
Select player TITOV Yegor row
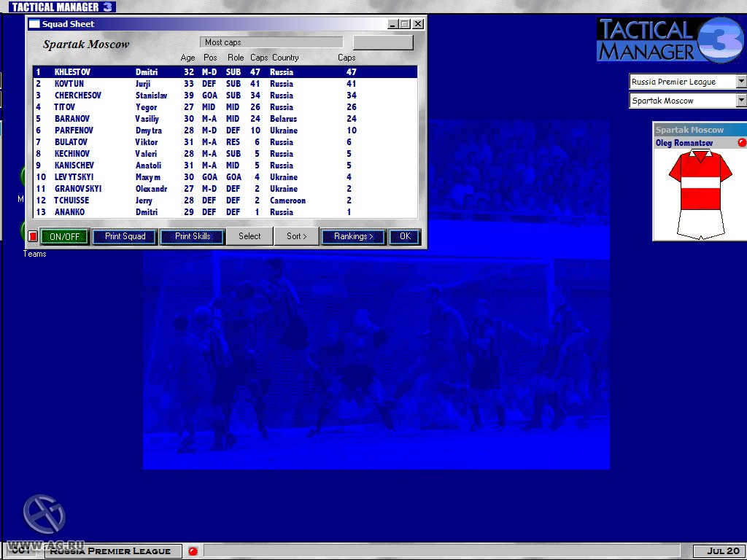pyautogui.click(x=225, y=107)
